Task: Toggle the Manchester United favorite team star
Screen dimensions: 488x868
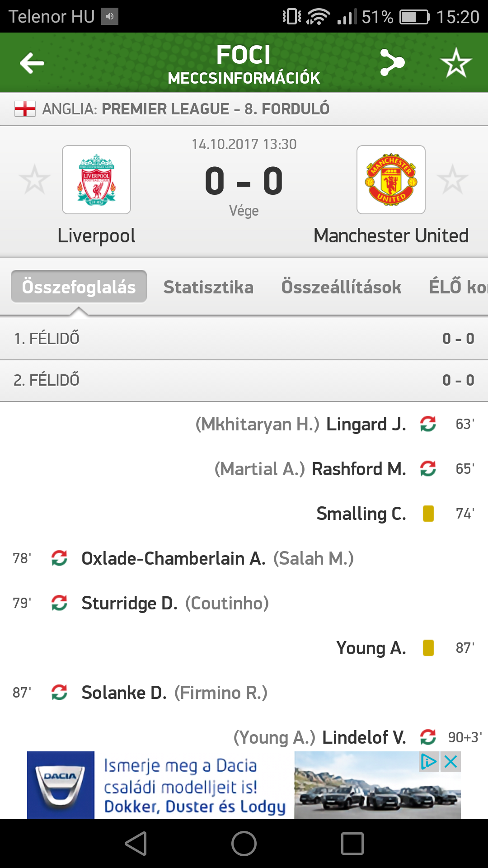Action: click(x=452, y=179)
